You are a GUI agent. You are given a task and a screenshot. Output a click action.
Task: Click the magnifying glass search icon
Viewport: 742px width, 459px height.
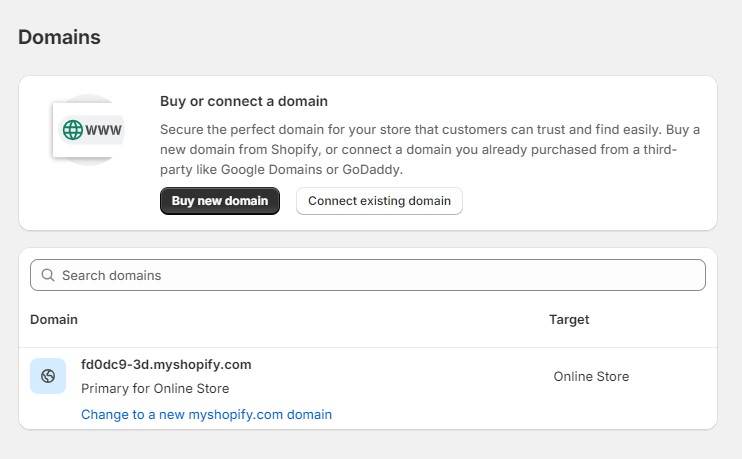46,275
